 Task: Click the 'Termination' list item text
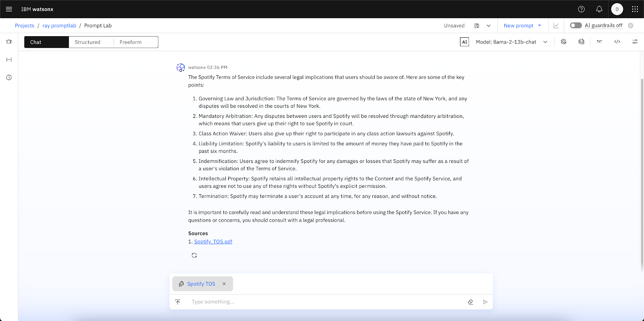tap(318, 196)
